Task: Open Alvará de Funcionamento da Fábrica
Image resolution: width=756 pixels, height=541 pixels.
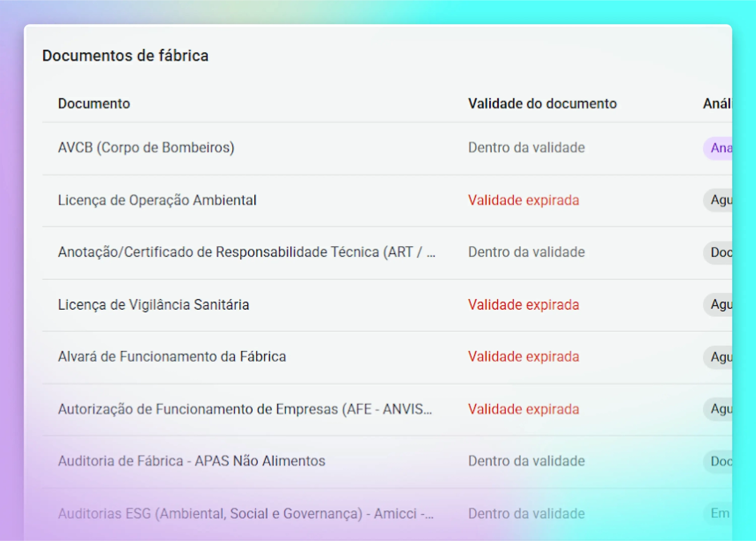Action: coord(172,357)
